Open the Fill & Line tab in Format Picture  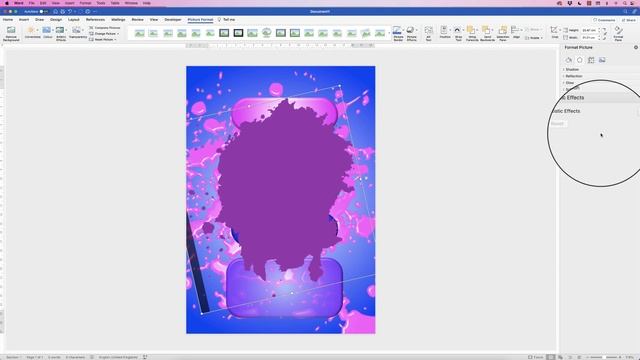[569, 60]
